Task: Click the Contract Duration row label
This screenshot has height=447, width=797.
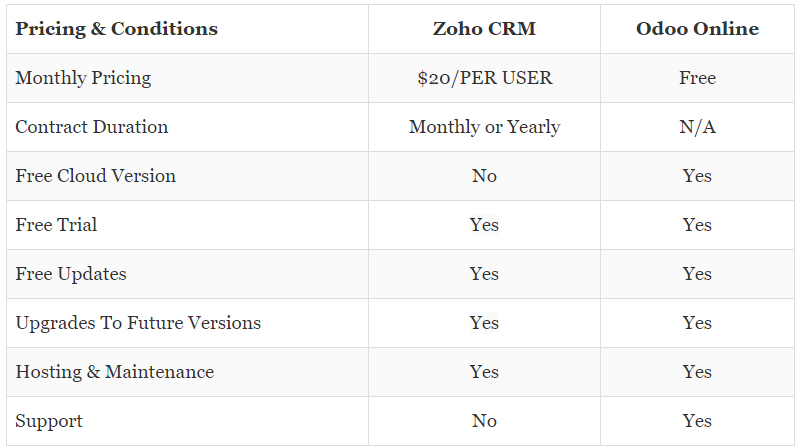Action: point(92,127)
